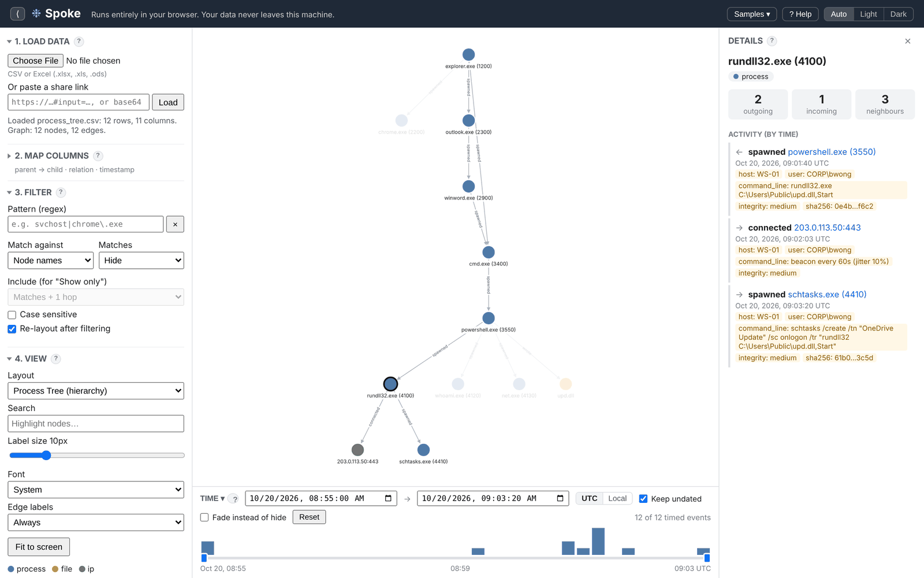The width and height of the screenshot is (924, 578).
Task: Select the Auto theme option
Action: pyautogui.click(x=839, y=14)
